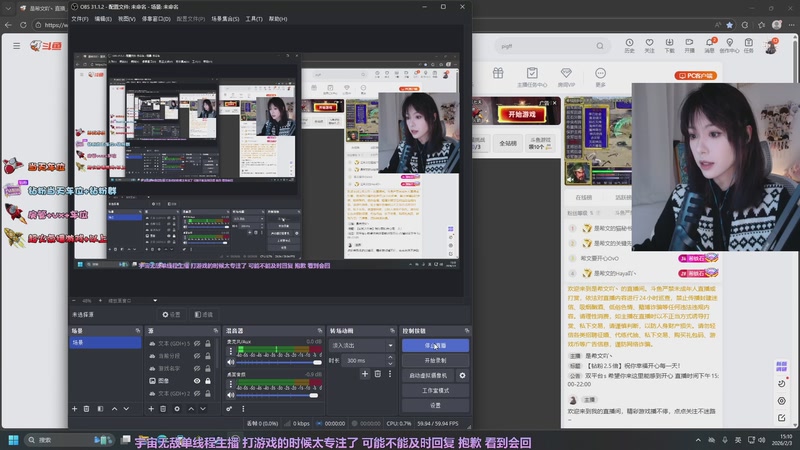Open the 视图(V) menu in OBS

click(127, 19)
